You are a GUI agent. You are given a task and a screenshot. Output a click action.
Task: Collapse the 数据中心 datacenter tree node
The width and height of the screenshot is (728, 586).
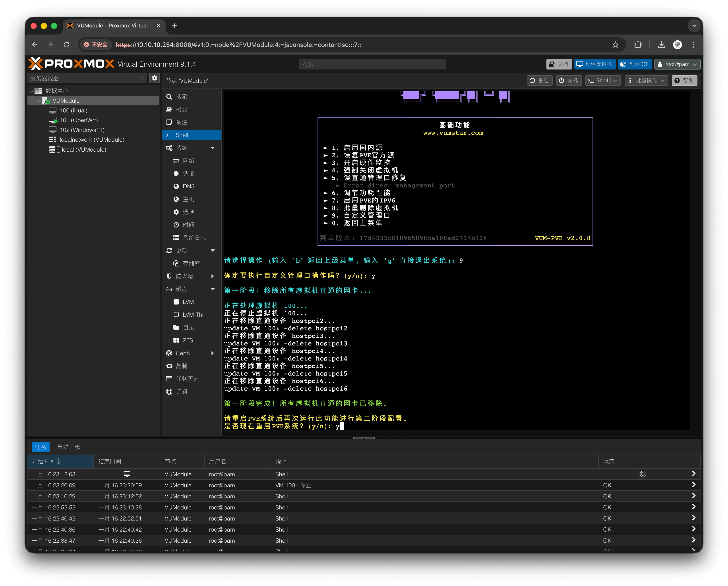pyautogui.click(x=31, y=91)
